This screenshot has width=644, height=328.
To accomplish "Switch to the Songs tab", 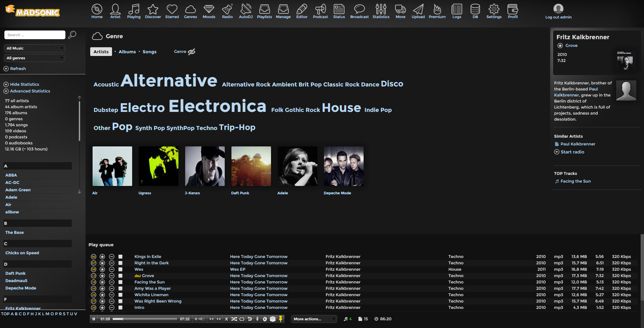I will pos(149,52).
